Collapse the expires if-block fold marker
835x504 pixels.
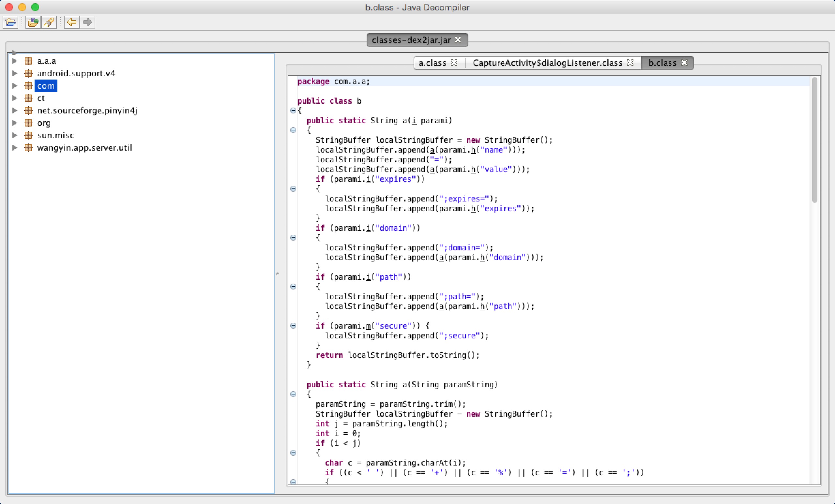point(293,189)
